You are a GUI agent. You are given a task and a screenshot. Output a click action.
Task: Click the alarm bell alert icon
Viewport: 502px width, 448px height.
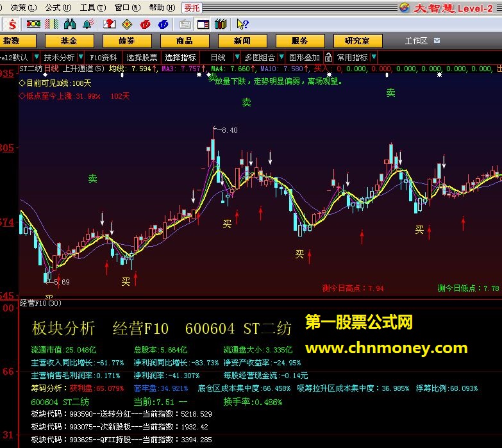(88, 24)
